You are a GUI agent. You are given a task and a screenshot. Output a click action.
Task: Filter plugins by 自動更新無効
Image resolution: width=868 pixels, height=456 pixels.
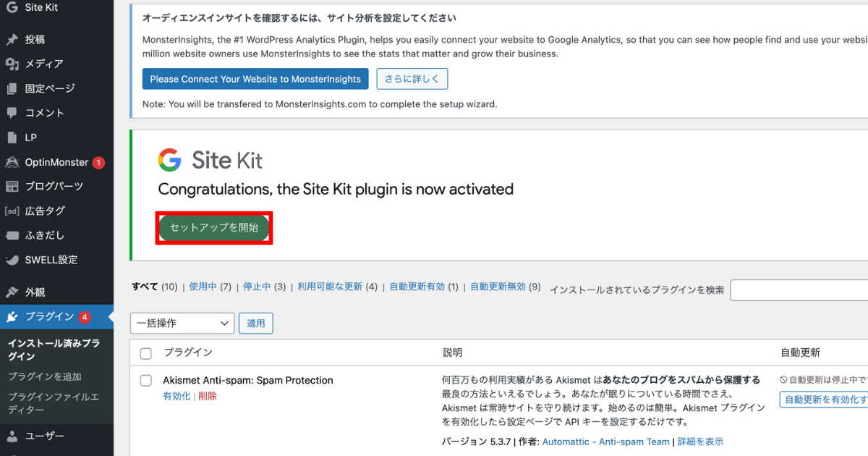pyautogui.click(x=498, y=287)
